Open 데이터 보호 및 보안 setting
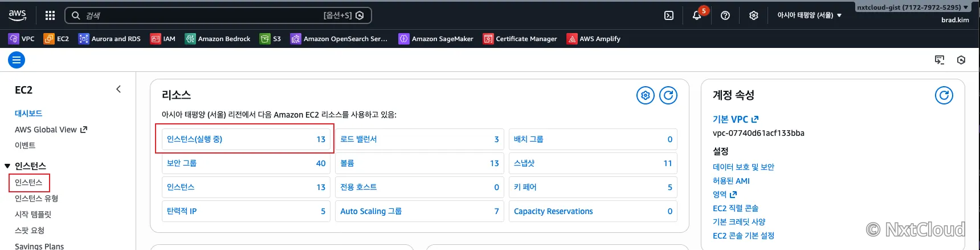The width and height of the screenshot is (980, 250). click(744, 167)
